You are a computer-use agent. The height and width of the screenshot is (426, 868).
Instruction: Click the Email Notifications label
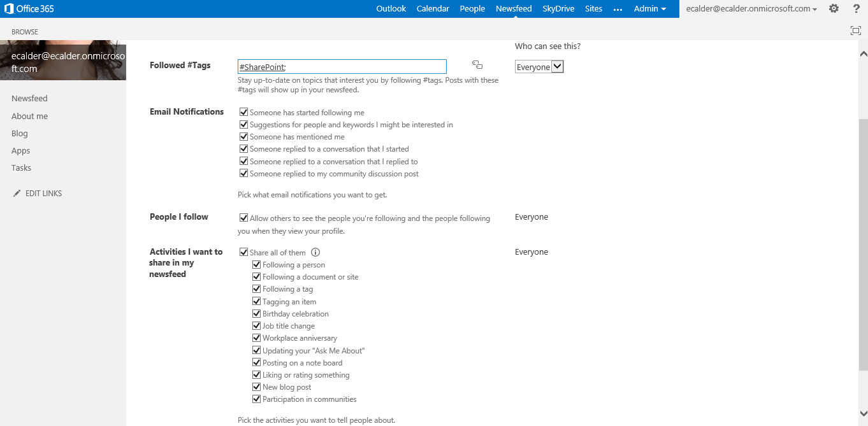(187, 111)
